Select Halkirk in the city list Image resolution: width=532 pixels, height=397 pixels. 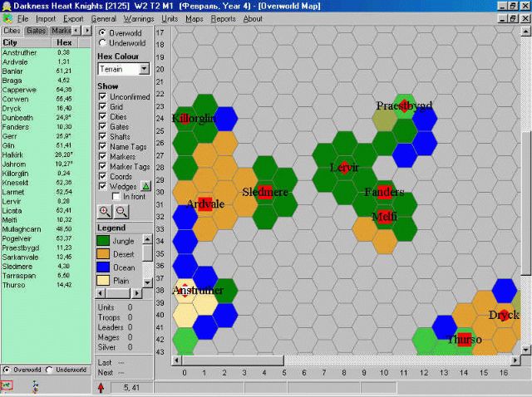(47, 155)
